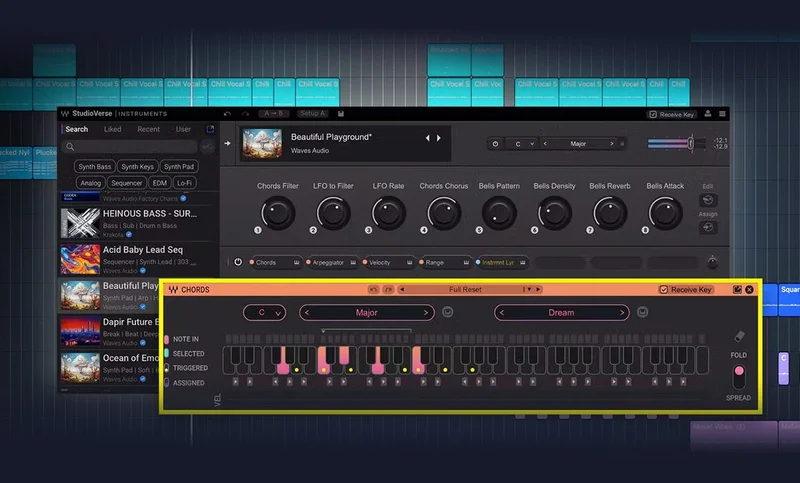This screenshot has width=800, height=483.
Task: Click the Bells Reverb knob
Action: tap(610, 213)
